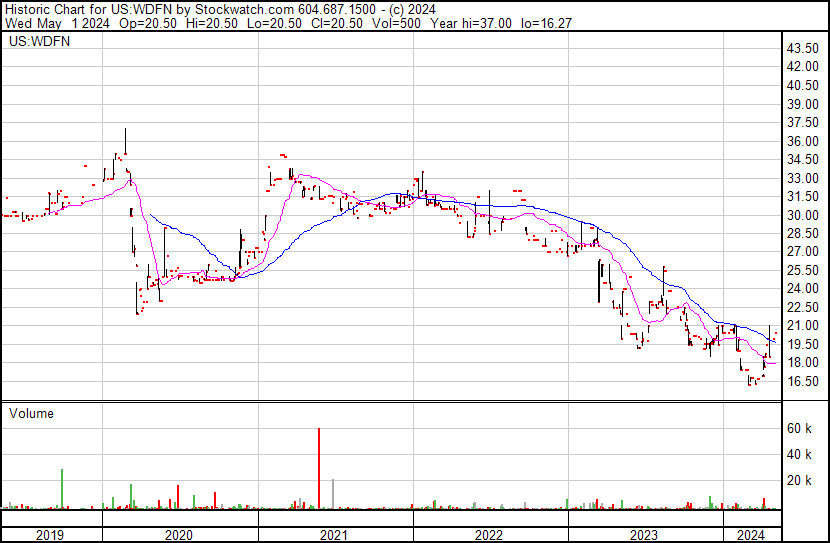Viewport: 830px width, 543px height.
Task: Click the Hi=20.50 high price value
Action: [212, 23]
